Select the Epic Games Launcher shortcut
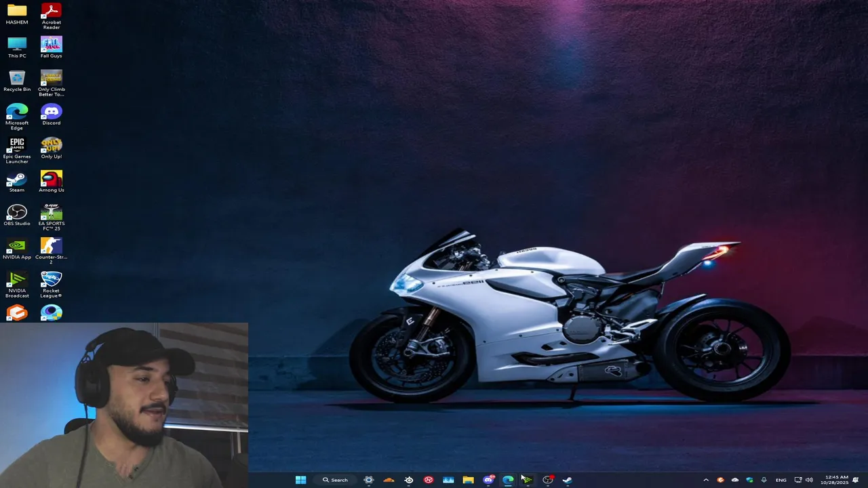Image resolution: width=868 pixels, height=488 pixels. coord(17,150)
